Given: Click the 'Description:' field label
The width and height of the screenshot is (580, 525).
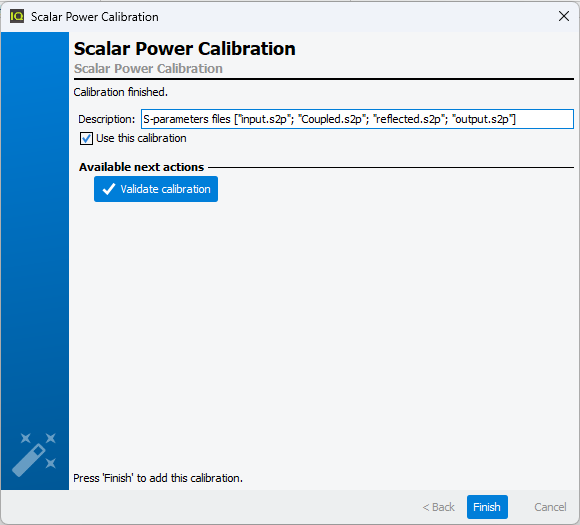Looking at the screenshot, I should (107, 119).
